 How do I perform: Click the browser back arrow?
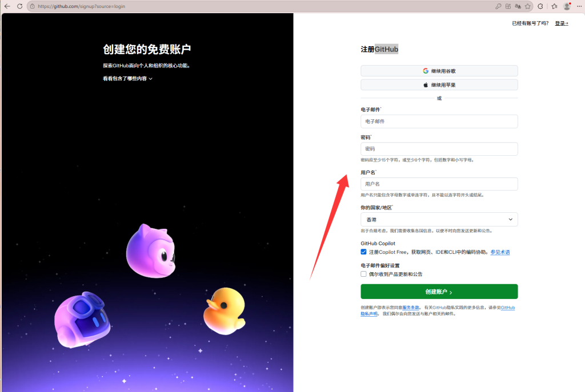tap(7, 6)
